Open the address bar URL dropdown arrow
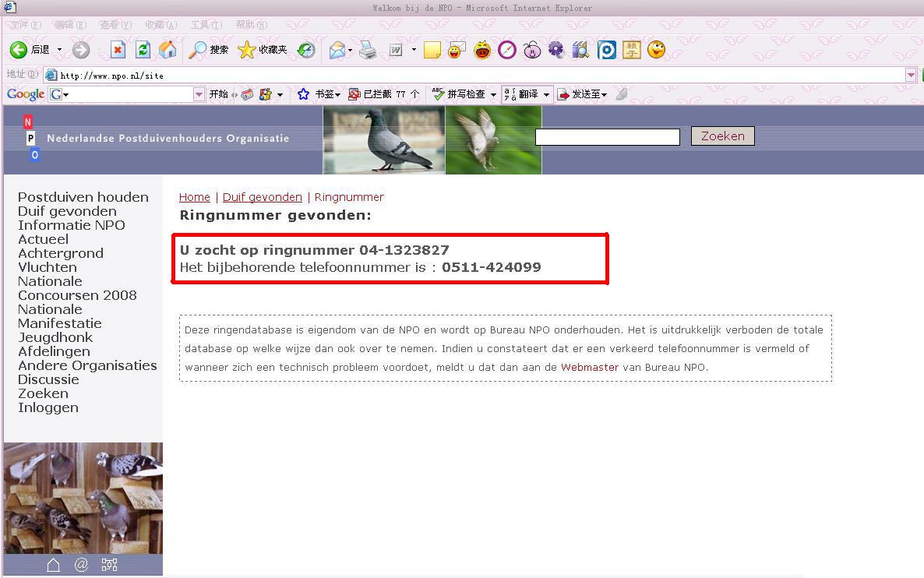The width and height of the screenshot is (924, 578). 911,75
